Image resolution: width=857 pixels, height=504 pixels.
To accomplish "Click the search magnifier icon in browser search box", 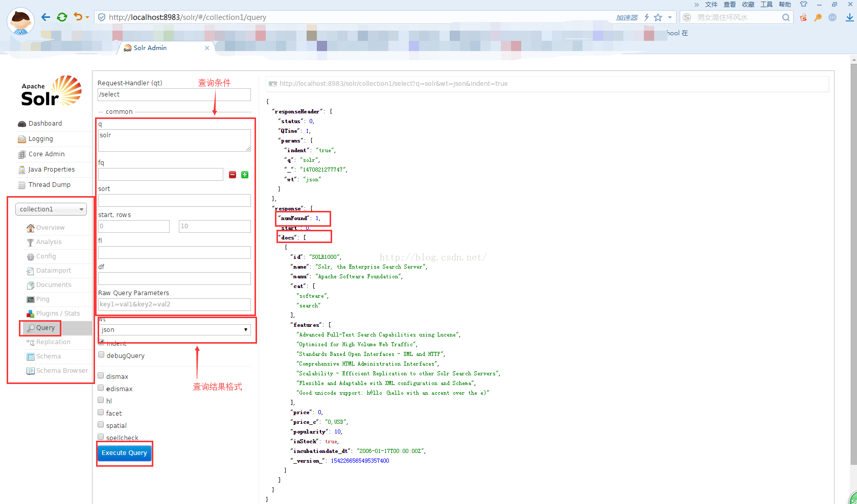I will (x=785, y=17).
